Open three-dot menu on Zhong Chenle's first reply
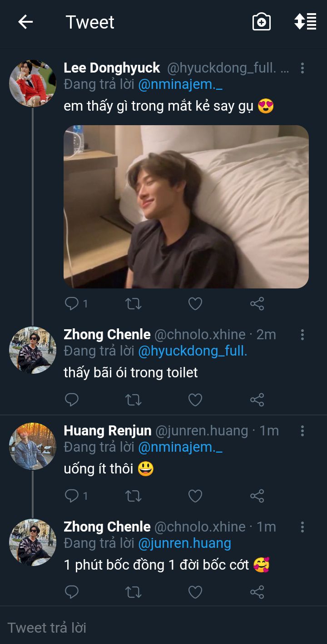The image size is (327, 644). click(302, 335)
